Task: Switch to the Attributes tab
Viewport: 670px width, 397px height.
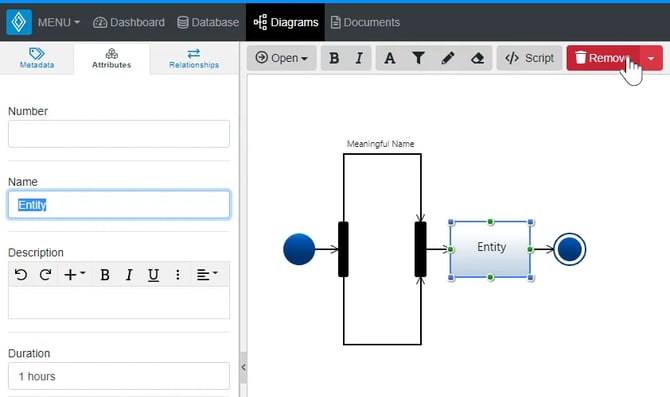Action: 112,59
